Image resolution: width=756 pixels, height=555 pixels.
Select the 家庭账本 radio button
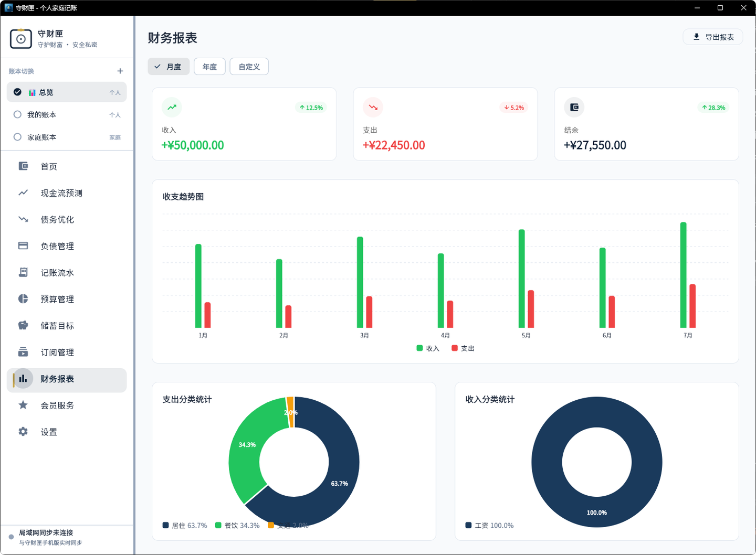click(x=17, y=137)
